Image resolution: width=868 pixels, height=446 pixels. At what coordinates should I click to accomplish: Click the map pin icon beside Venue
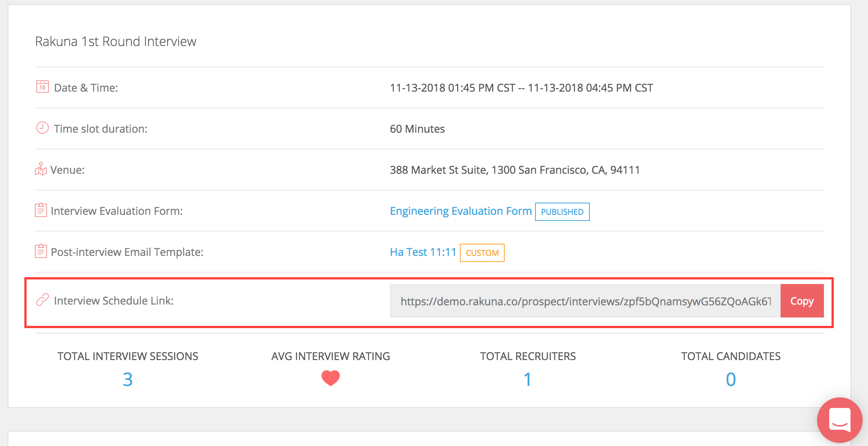pyautogui.click(x=41, y=169)
